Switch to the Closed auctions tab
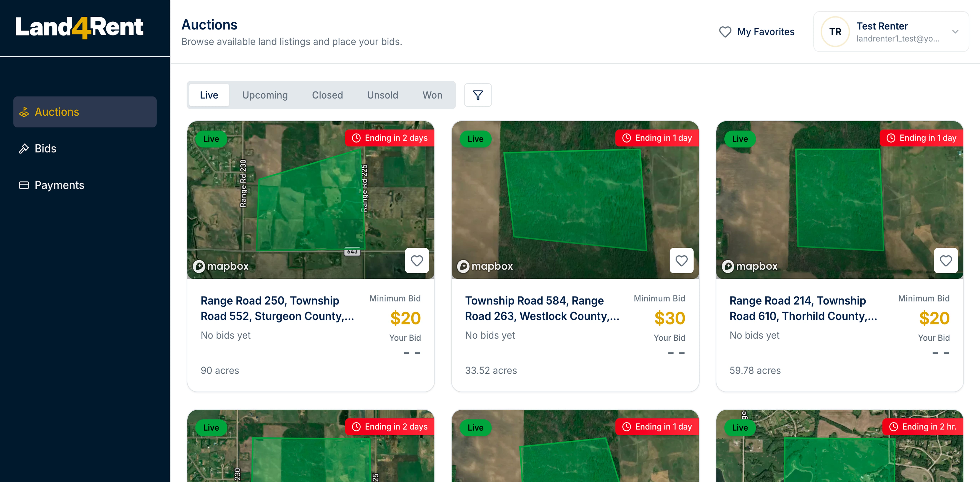Image resolution: width=980 pixels, height=482 pixels. (x=327, y=95)
